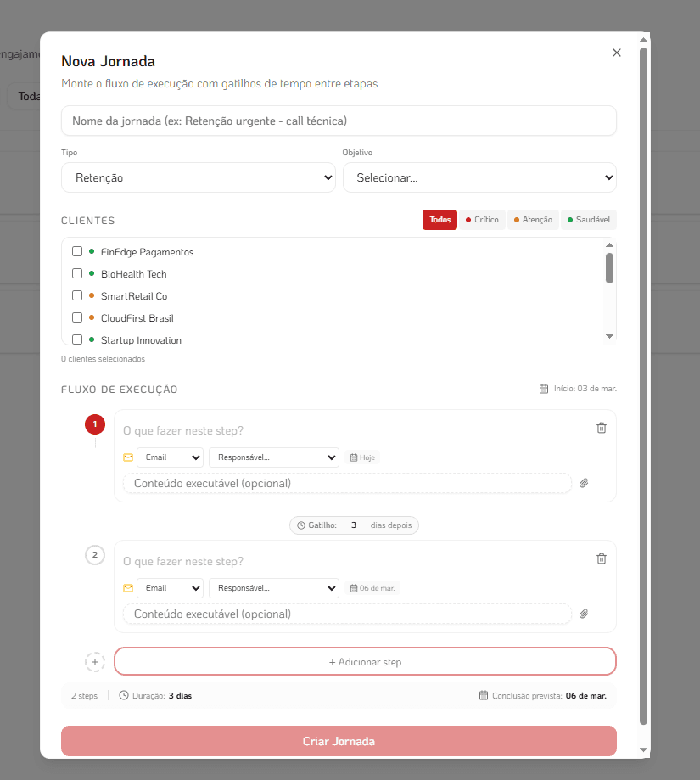This screenshot has width=700, height=780.
Task: Attach file to step 2 content
Action: (x=584, y=614)
